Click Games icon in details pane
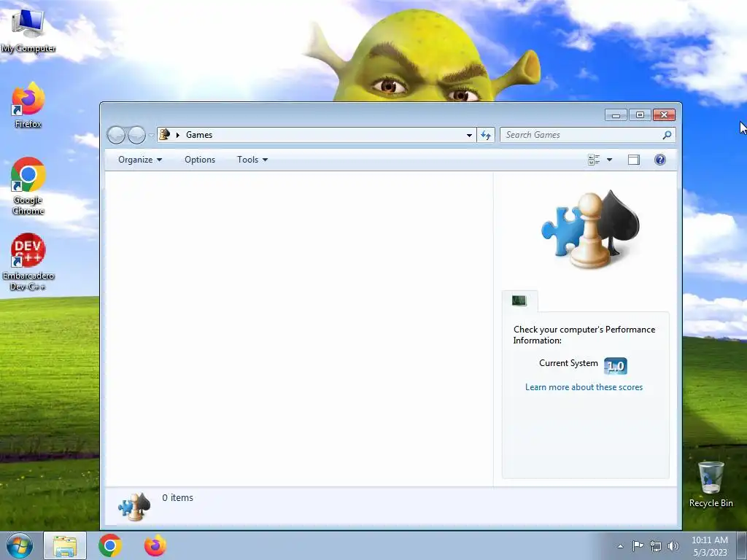The width and height of the screenshot is (747, 560). click(x=134, y=506)
